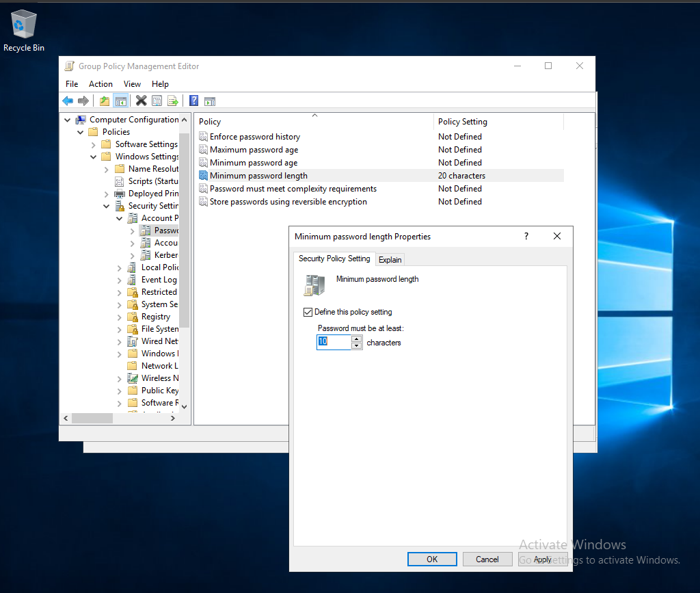Toggle Show/Hide Console Tree toolbar icon
Viewport: 700px width, 593px height.
point(120,101)
